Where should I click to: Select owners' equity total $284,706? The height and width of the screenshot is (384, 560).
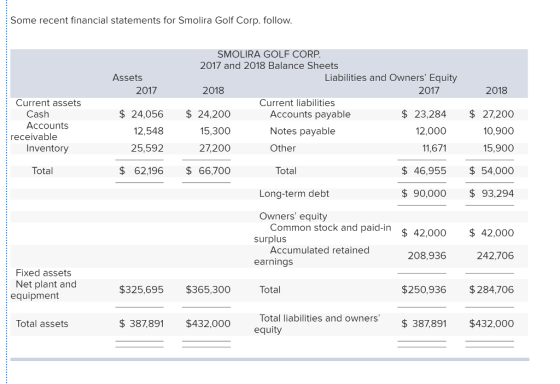coord(491,289)
